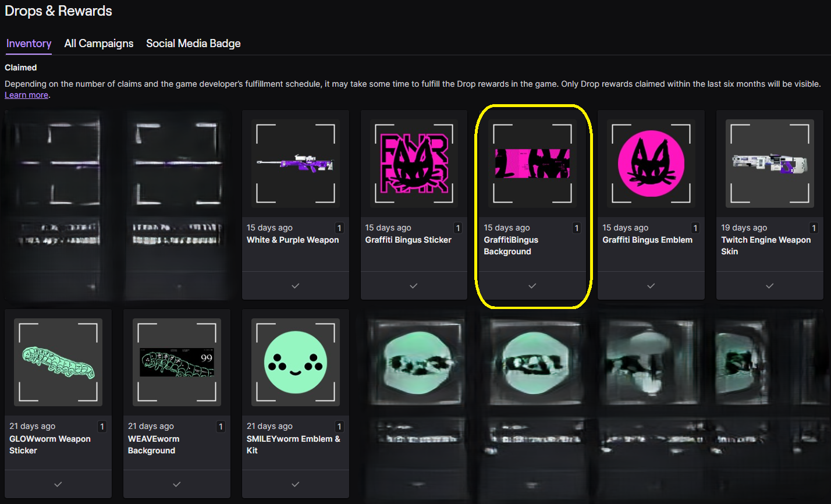Click the SMILEYworm Emblem smiley face icon
Screen dimensions: 831x504
pos(295,362)
